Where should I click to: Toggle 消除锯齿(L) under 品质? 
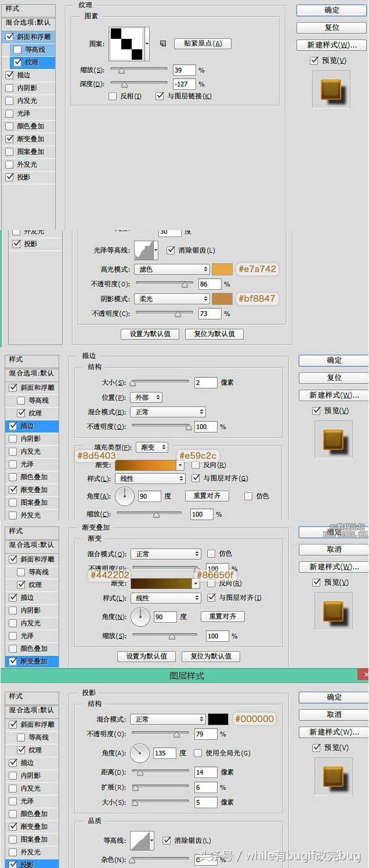point(167,840)
